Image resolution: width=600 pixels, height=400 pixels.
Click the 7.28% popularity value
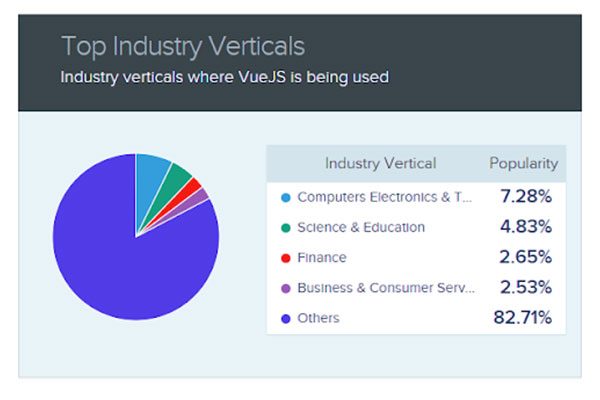(526, 196)
